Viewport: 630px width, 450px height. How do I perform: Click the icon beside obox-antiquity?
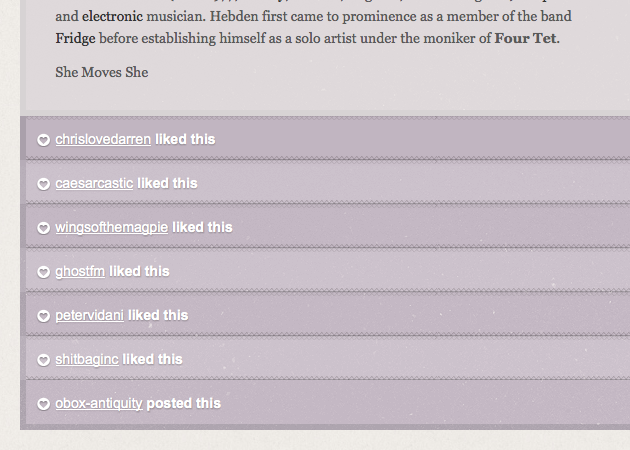tap(44, 404)
